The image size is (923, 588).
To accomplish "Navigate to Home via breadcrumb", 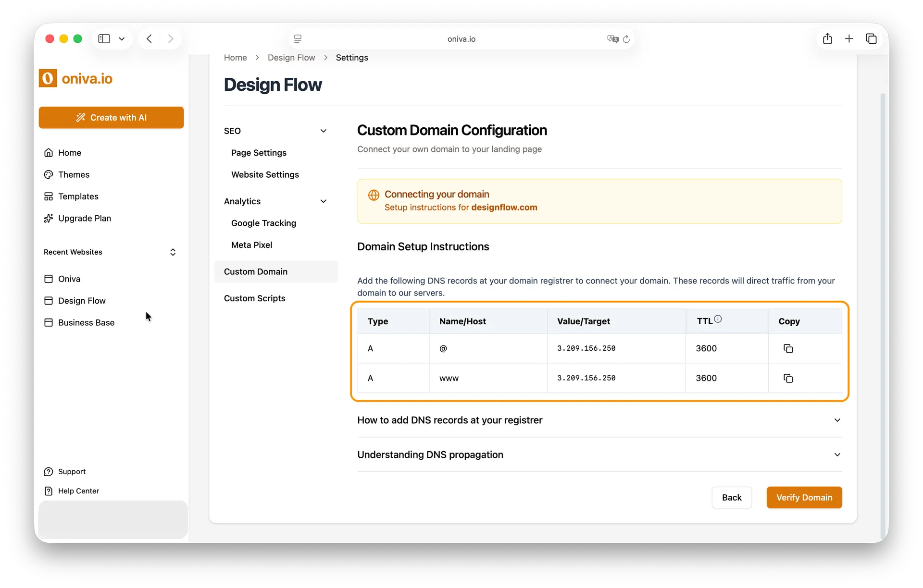I will pyautogui.click(x=235, y=57).
